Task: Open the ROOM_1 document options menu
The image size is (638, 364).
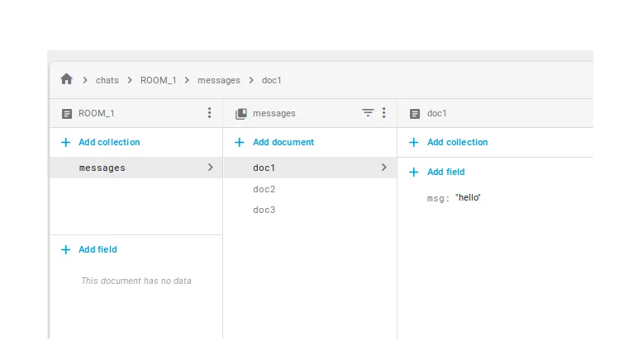Action: [x=209, y=113]
